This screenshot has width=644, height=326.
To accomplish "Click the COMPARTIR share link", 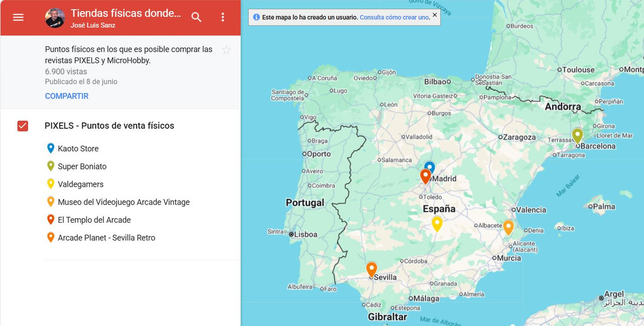I will click(x=66, y=96).
